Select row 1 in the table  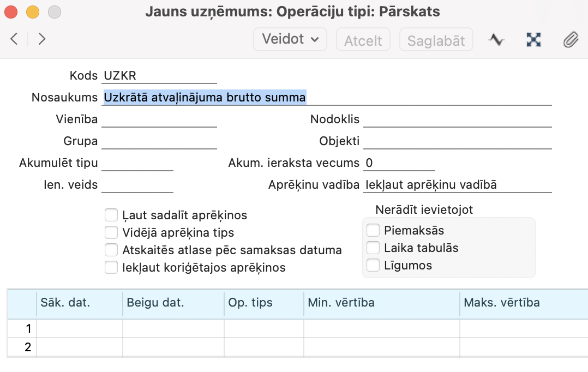22,328
